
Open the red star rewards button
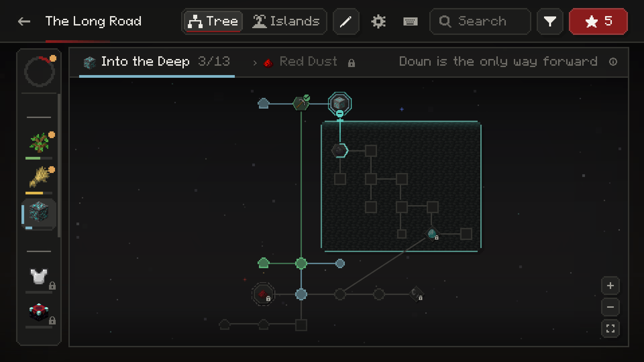598,22
